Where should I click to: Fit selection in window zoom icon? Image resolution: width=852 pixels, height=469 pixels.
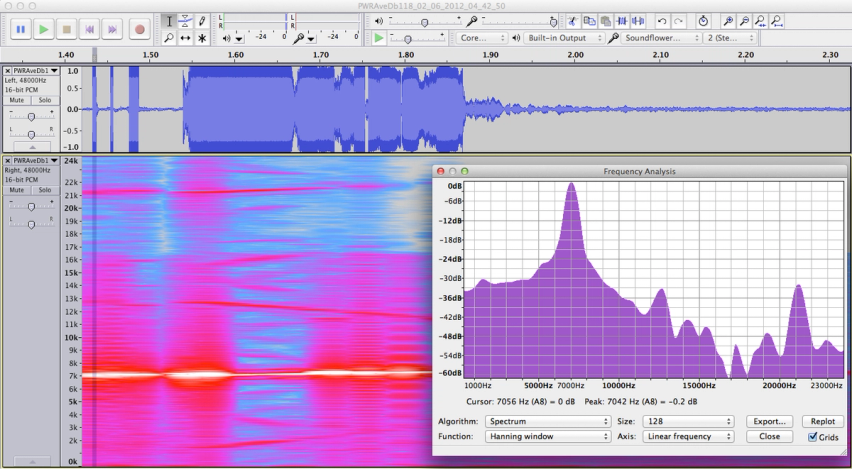click(761, 21)
